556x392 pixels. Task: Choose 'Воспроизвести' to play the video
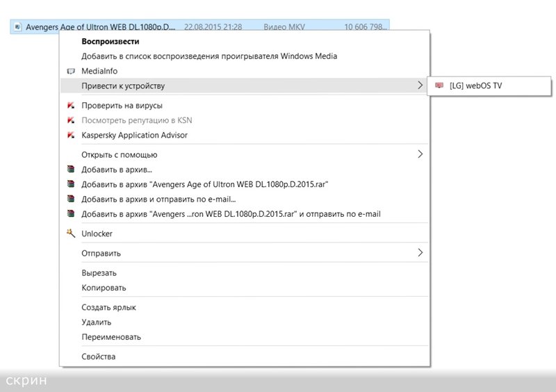click(110, 41)
